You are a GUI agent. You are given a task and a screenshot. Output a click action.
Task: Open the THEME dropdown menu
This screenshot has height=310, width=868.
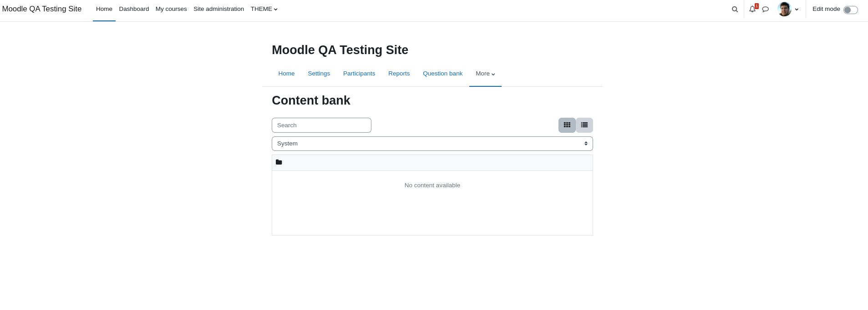pyautogui.click(x=264, y=9)
